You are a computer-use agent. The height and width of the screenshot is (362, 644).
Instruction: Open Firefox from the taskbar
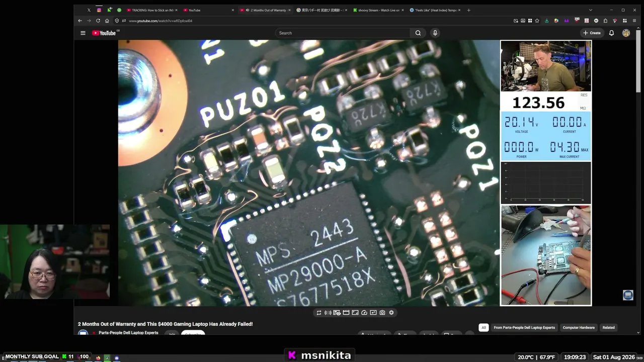[x=98, y=358]
